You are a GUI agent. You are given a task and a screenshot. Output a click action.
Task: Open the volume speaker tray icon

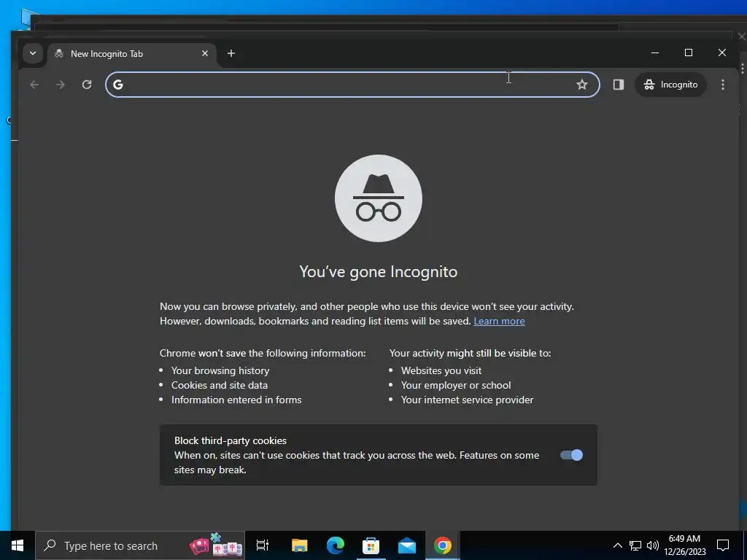653,545
